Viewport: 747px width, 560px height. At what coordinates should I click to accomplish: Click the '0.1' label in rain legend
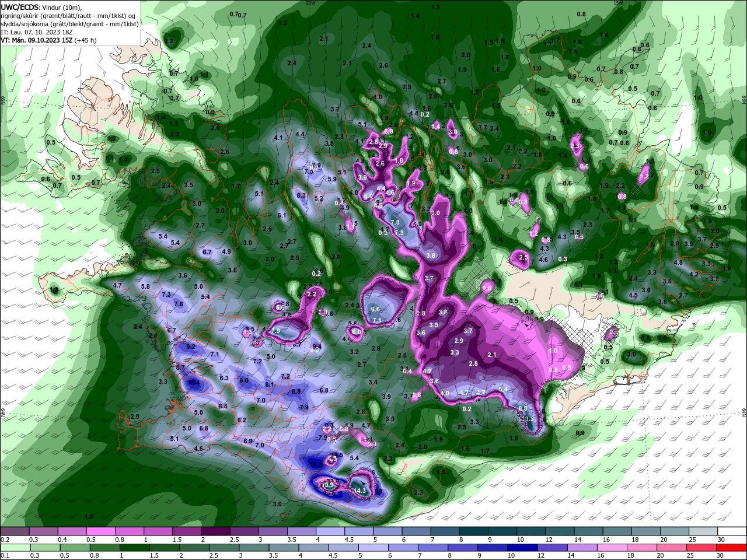[x=5, y=556]
